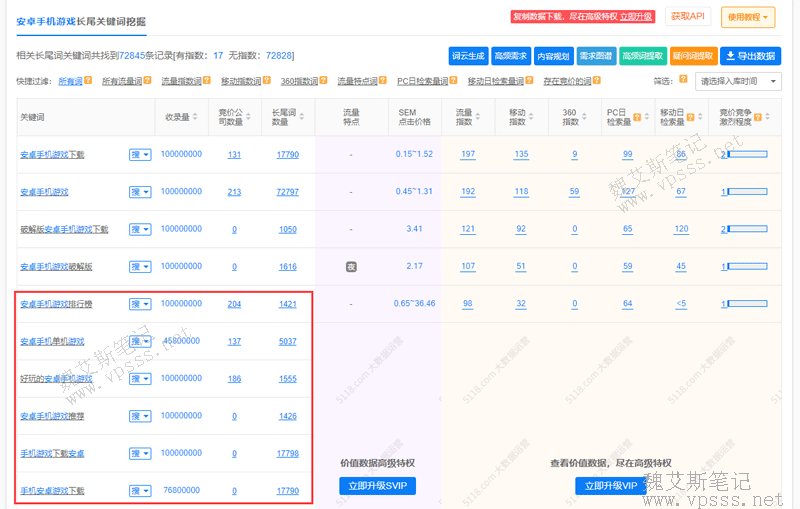This screenshot has width=800, height=509.
Task: Click traffic index 197 value
Action: [468, 154]
